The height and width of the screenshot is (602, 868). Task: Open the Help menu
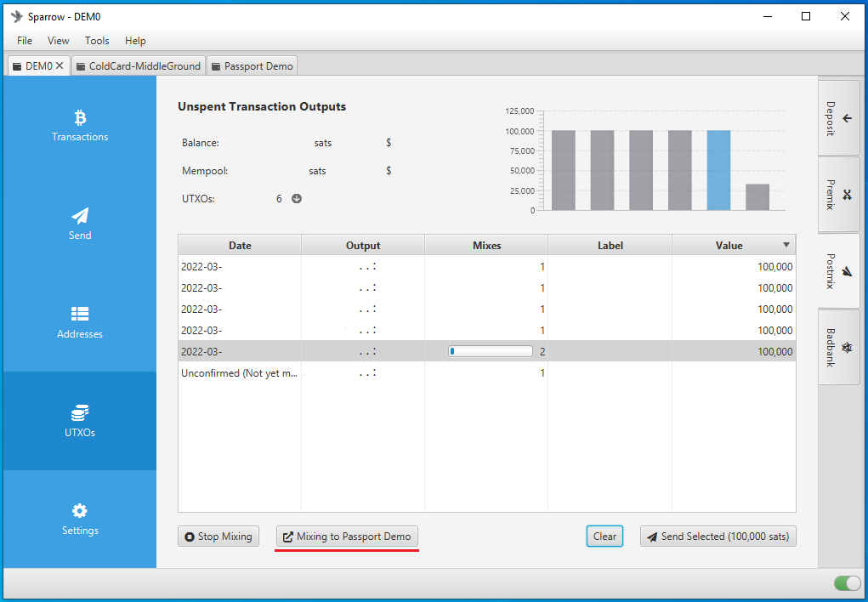(x=135, y=41)
